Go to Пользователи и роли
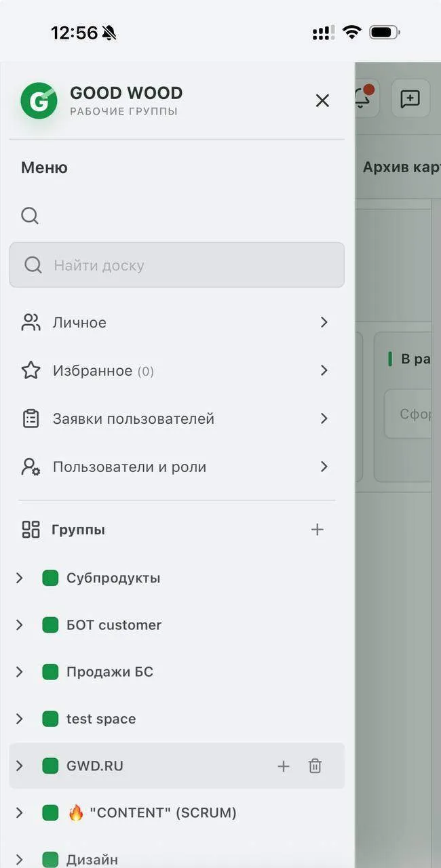The height and width of the screenshot is (868, 441). [176, 467]
